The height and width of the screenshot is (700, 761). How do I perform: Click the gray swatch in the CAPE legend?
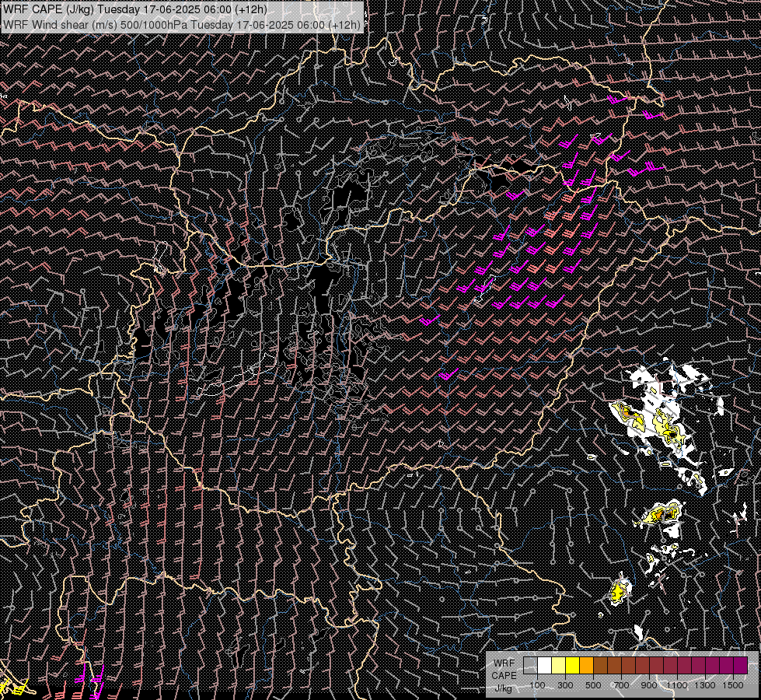[x=530, y=665]
